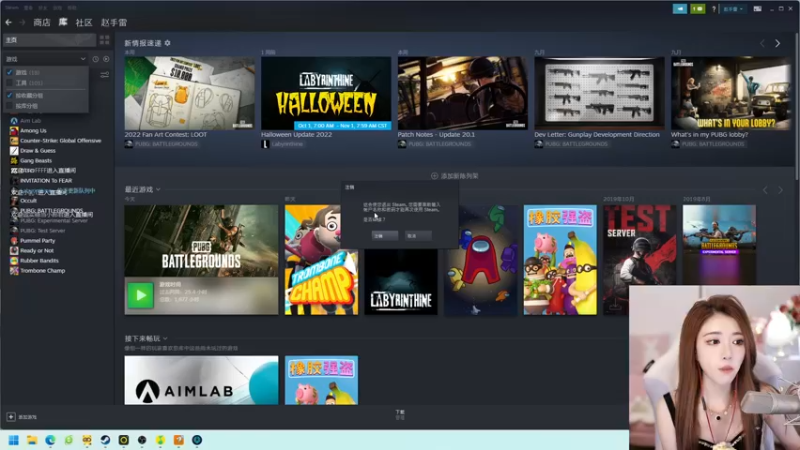Open the Trombone Champ cover in recent games
The width and height of the screenshot is (800, 450).
(x=321, y=260)
